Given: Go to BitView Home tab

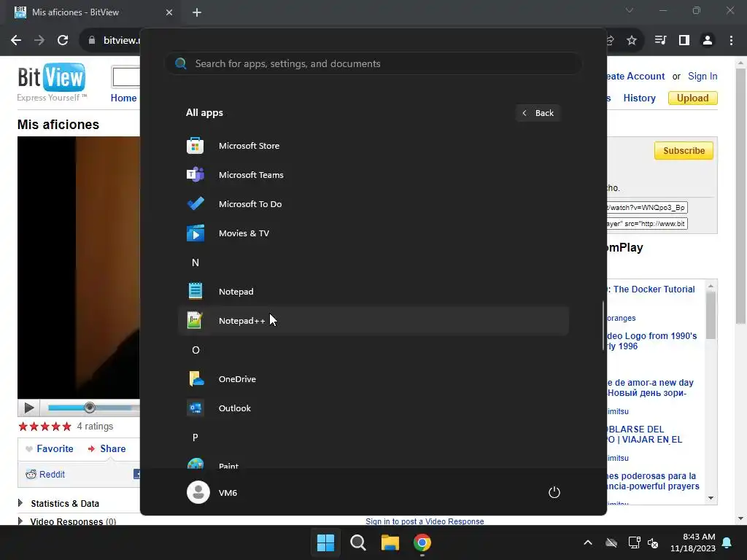Looking at the screenshot, I should click(123, 98).
